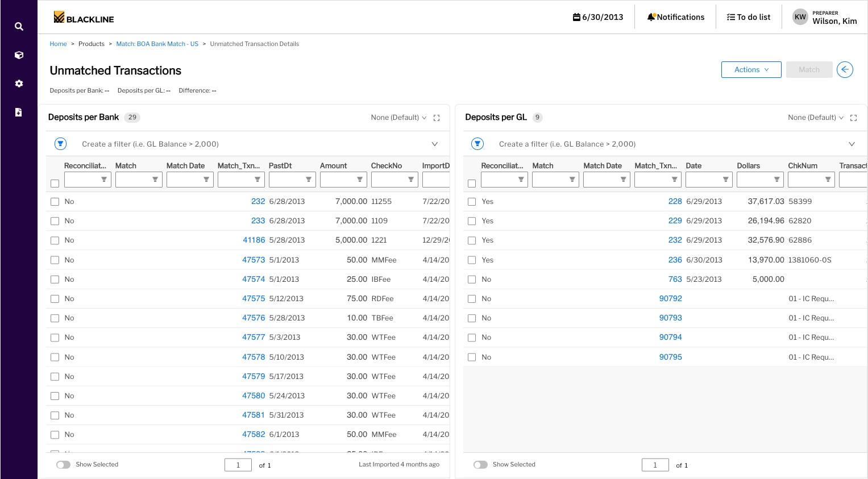Click Match: BOA Bank Match - US breadcrumb
868x479 pixels.
click(157, 44)
